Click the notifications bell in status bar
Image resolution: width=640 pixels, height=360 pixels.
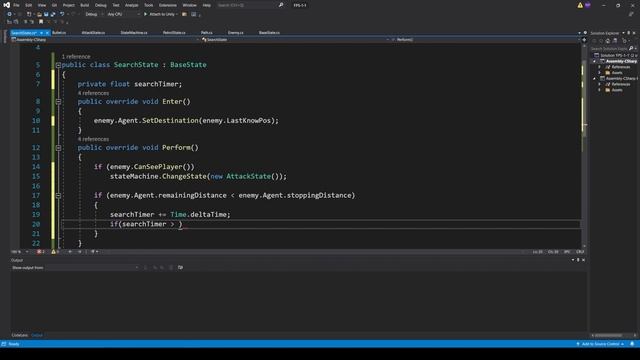pyautogui.click(x=632, y=344)
